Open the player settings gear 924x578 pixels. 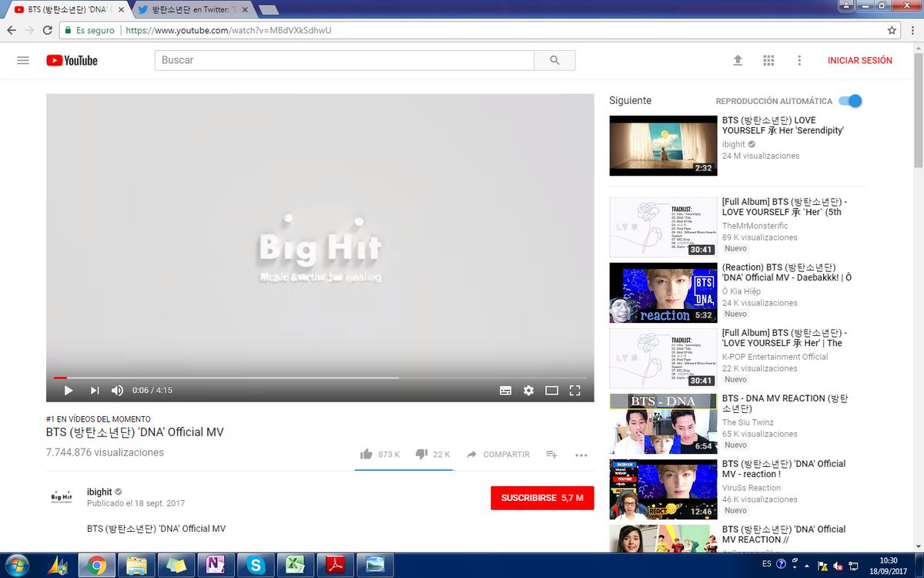coord(528,391)
